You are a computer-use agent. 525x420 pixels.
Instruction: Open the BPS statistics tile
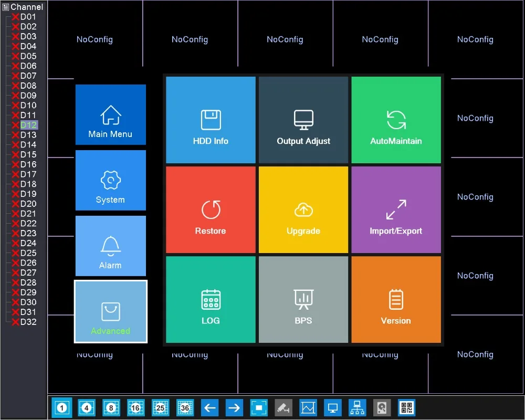pos(303,299)
